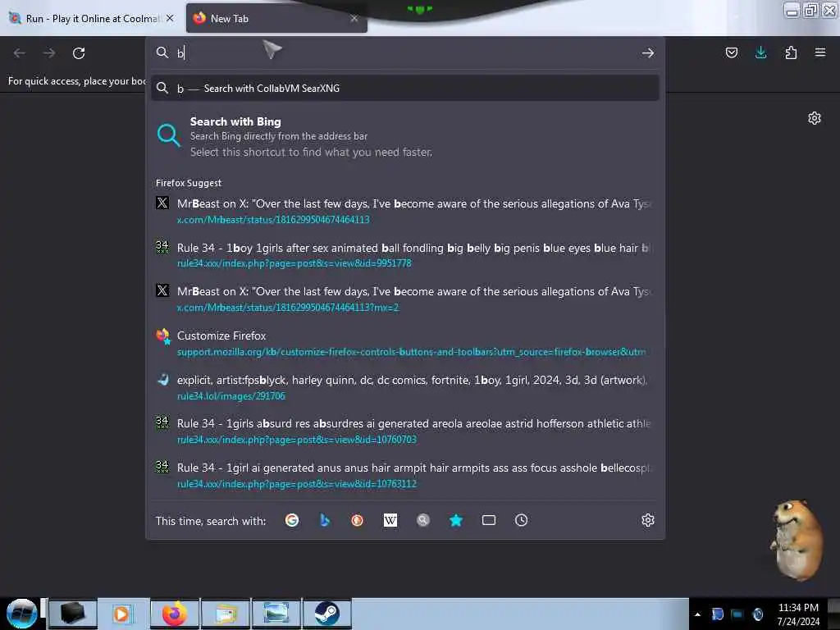
Task: Open Steam from the taskbar
Action: 326,614
